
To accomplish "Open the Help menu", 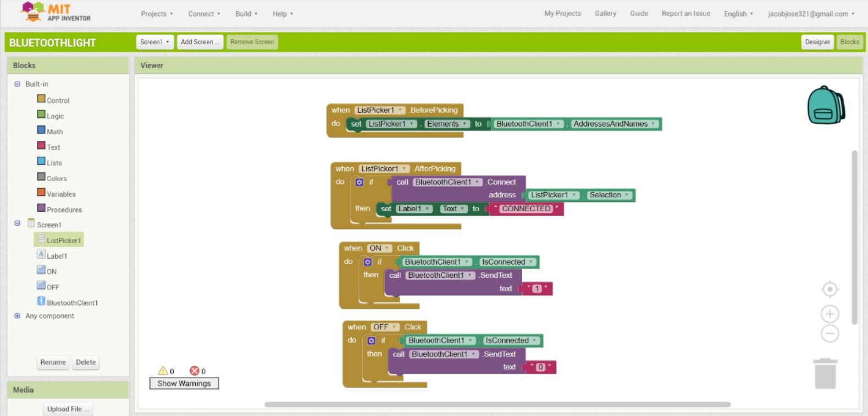I will click(283, 14).
